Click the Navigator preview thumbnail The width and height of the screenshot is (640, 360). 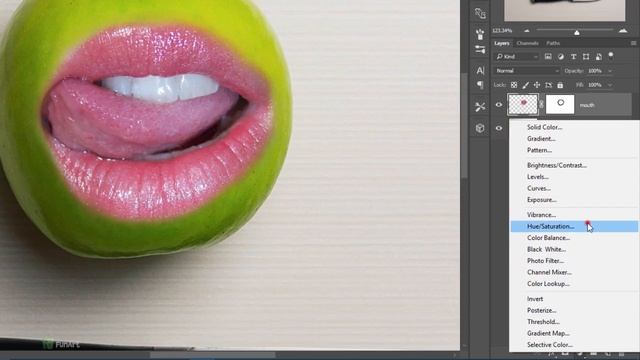point(564,10)
